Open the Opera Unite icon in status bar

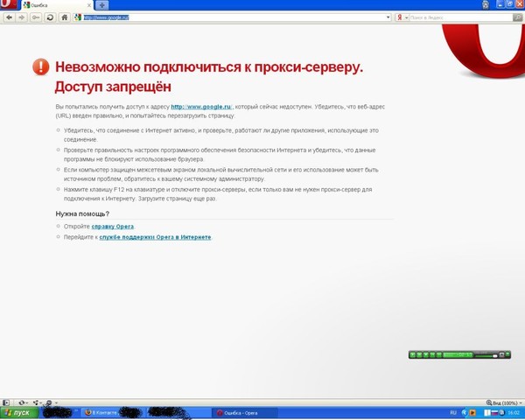[36, 402]
